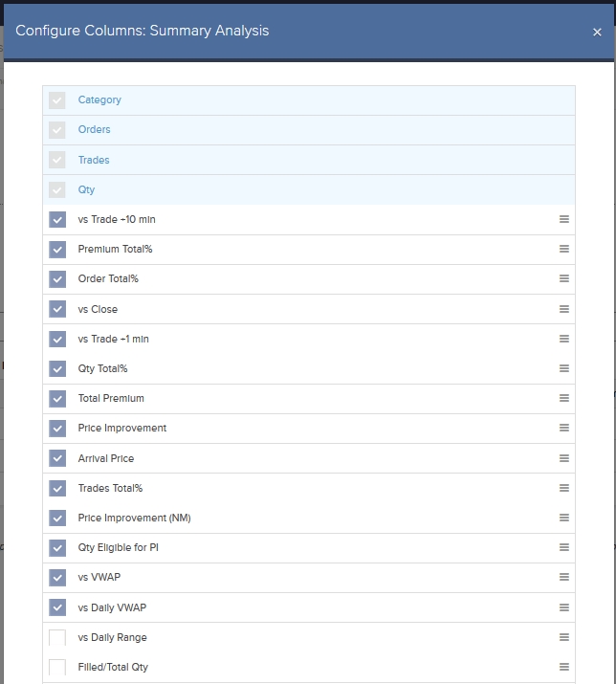The width and height of the screenshot is (616, 684).
Task: Close the Configure Columns dialog
Action: point(597,33)
